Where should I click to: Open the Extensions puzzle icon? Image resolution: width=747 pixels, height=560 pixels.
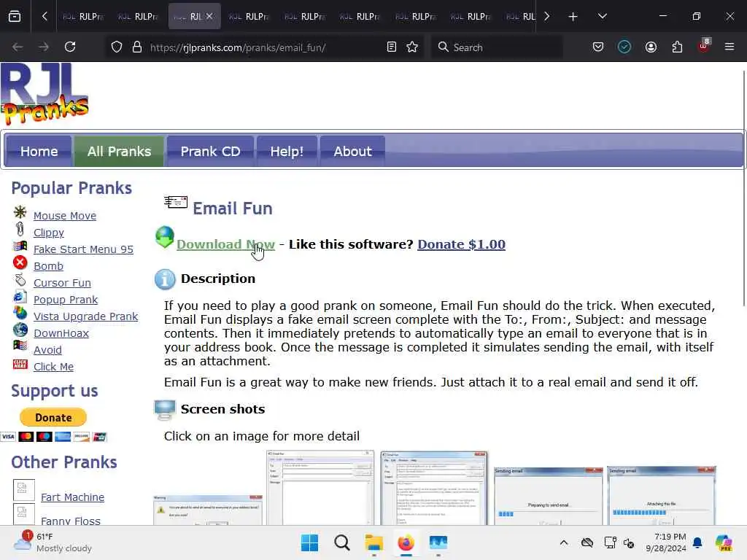677,47
